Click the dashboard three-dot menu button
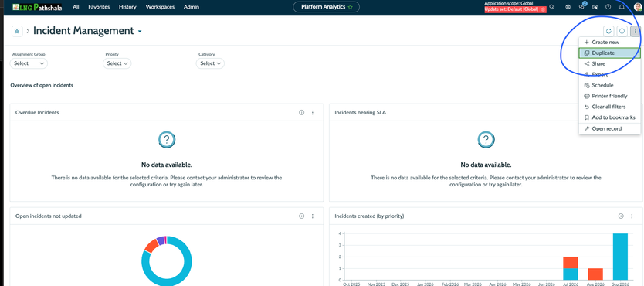 [x=636, y=31]
